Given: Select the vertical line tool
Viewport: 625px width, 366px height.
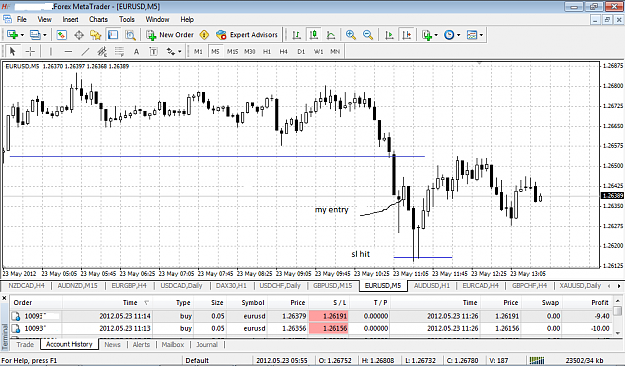Looking at the screenshot, I should pyautogui.click(x=51, y=51).
